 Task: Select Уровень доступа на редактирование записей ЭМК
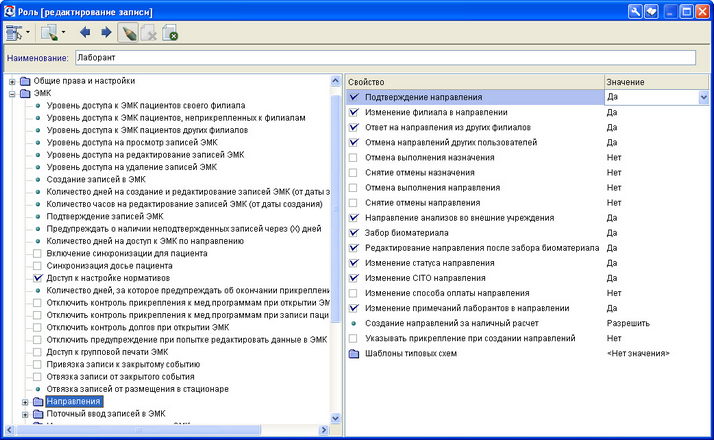(x=145, y=155)
